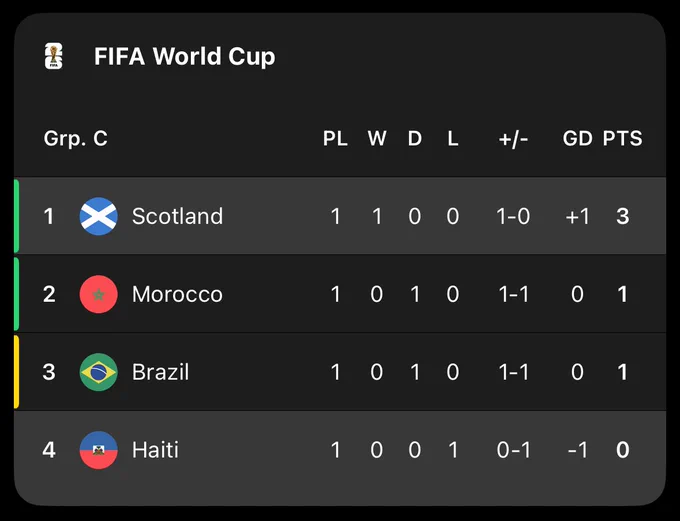Click Haiti's -1 goal difference
Image resolution: width=680 pixels, height=521 pixels.
tap(578, 450)
